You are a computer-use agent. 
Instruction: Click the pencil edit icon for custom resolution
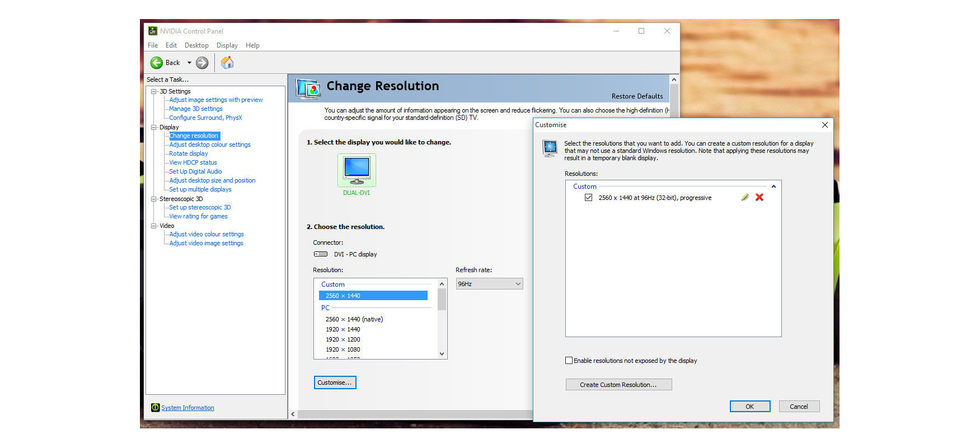pyautogui.click(x=745, y=197)
